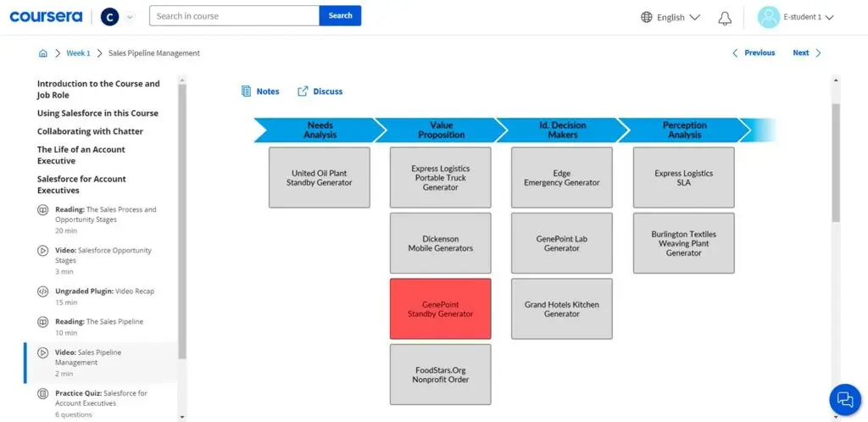The height and width of the screenshot is (422, 868).
Task: Expand Introduction to the Course and Job Role
Action: click(98, 89)
